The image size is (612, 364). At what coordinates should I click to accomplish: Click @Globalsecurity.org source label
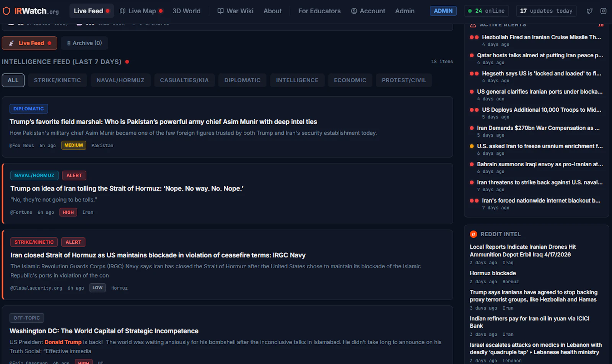click(x=36, y=288)
